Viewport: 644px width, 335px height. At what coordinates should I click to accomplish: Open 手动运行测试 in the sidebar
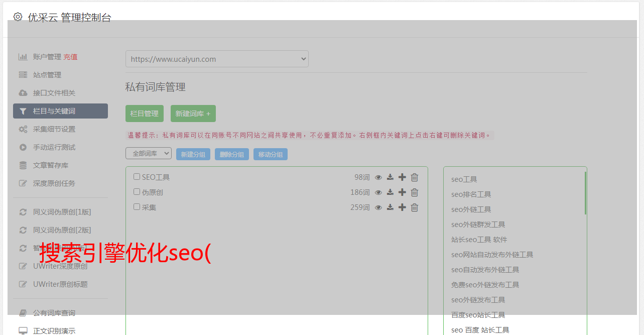point(54,147)
